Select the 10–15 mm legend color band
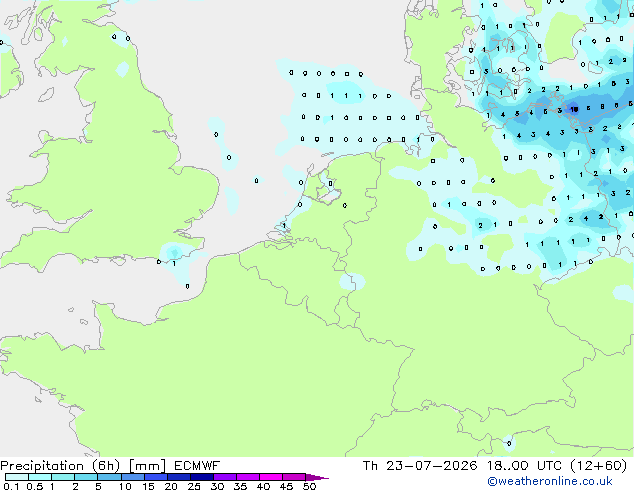Image resolution: width=634 pixels, height=490 pixels. [x=132, y=477]
